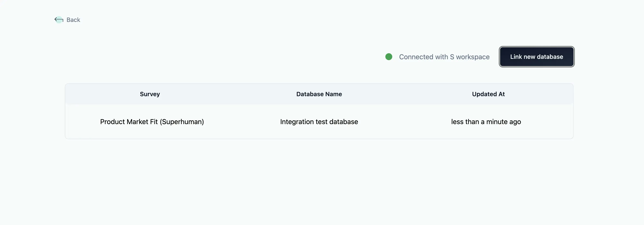Screen dimensions: 644x225
Task: Click the linked database entry in the table
Action: (x=319, y=122)
